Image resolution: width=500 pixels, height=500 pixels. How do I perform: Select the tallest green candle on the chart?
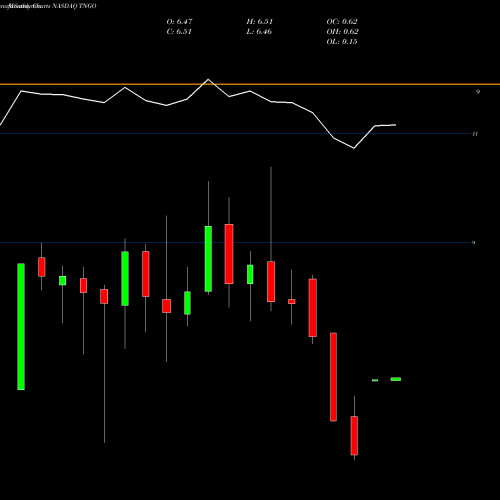click(x=21, y=326)
